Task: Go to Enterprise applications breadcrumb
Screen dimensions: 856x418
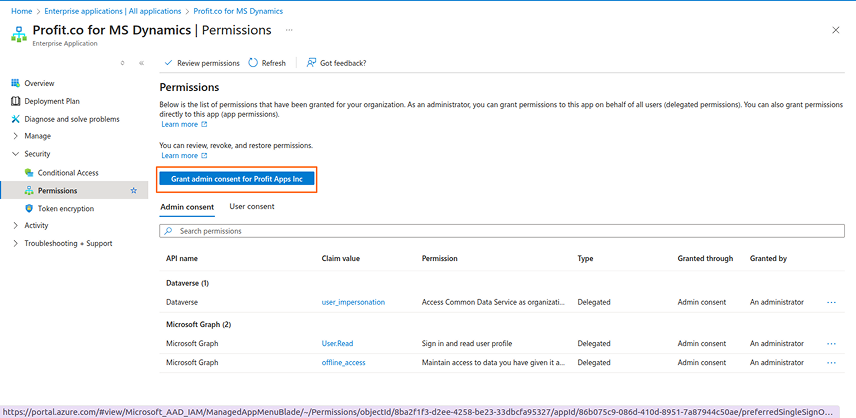Action: [112, 11]
